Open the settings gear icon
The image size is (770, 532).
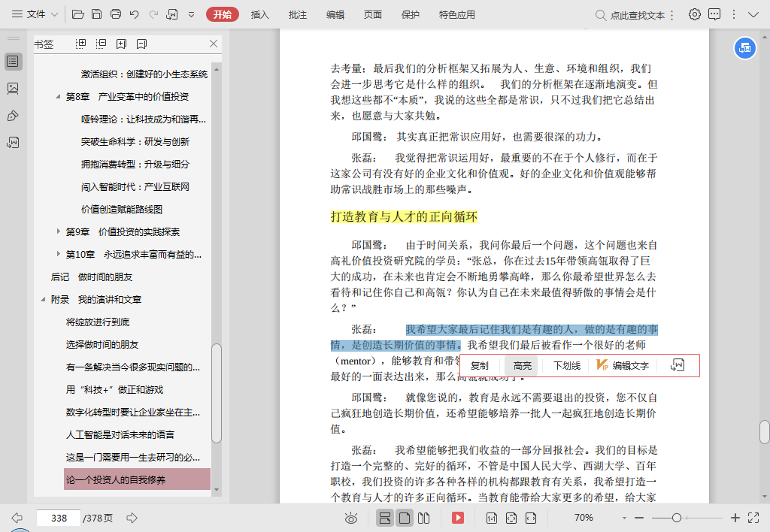[694, 14]
